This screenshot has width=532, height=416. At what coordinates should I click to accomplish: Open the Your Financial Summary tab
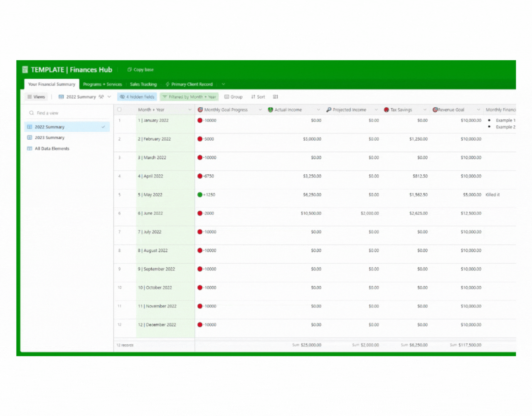point(52,84)
